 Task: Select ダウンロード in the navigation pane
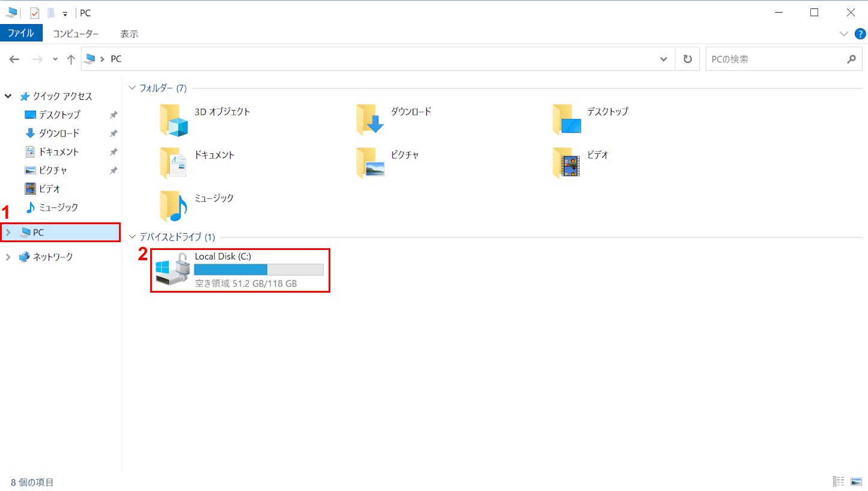pyautogui.click(x=59, y=133)
